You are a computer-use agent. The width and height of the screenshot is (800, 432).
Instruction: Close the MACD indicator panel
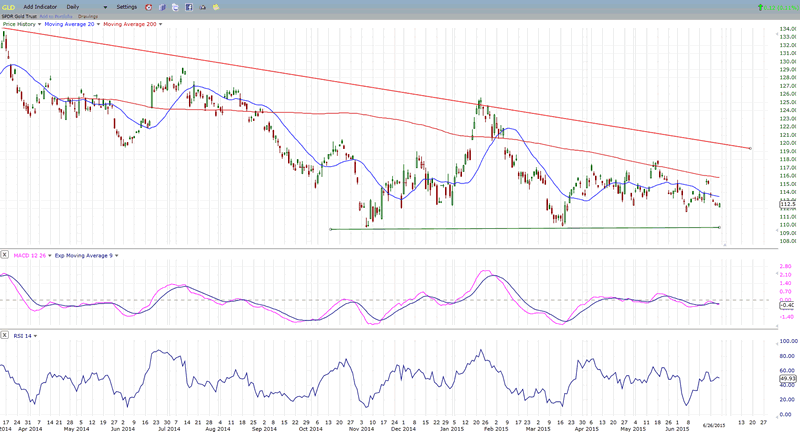point(5,255)
